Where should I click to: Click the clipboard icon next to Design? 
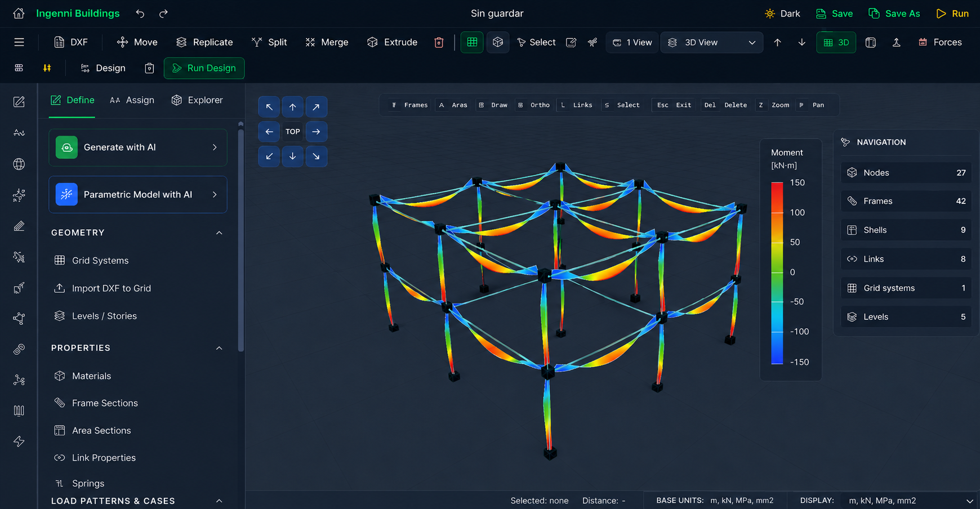point(149,68)
